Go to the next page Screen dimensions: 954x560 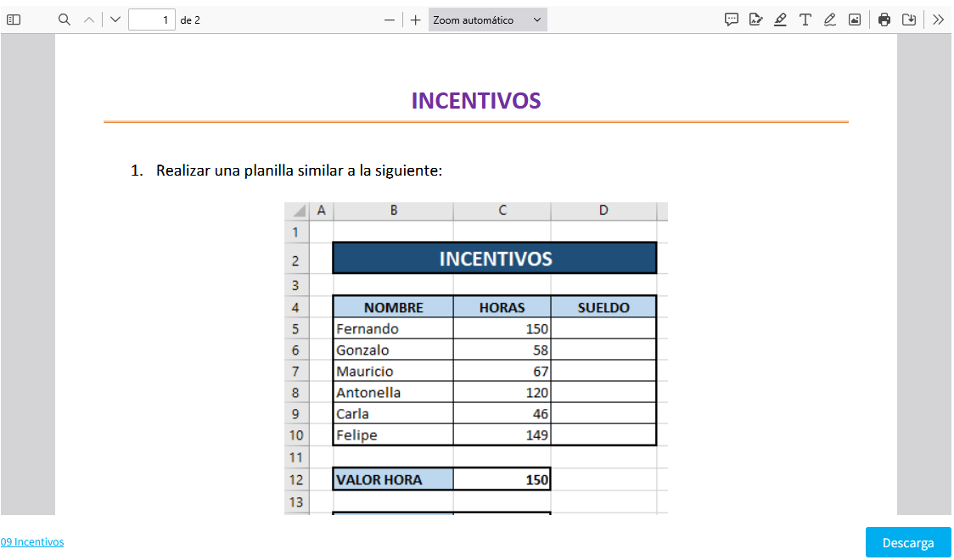(115, 20)
